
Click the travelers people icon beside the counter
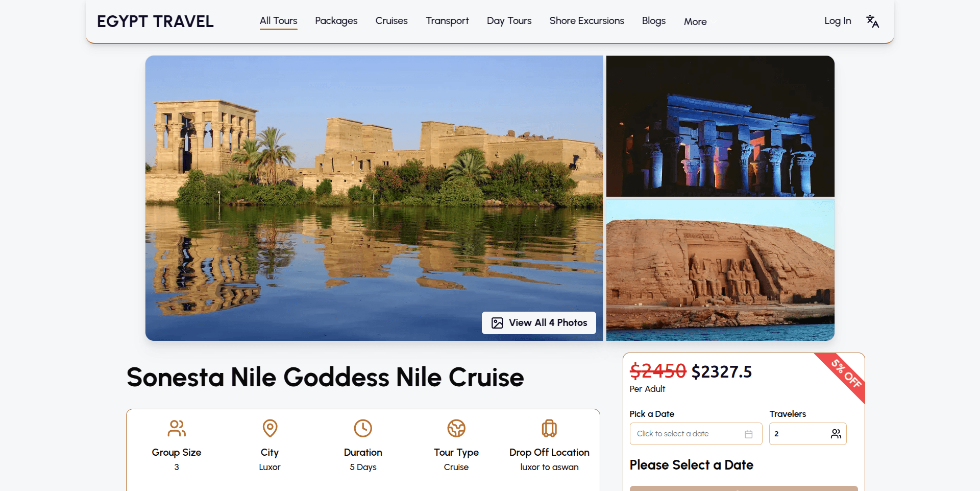pyautogui.click(x=836, y=433)
